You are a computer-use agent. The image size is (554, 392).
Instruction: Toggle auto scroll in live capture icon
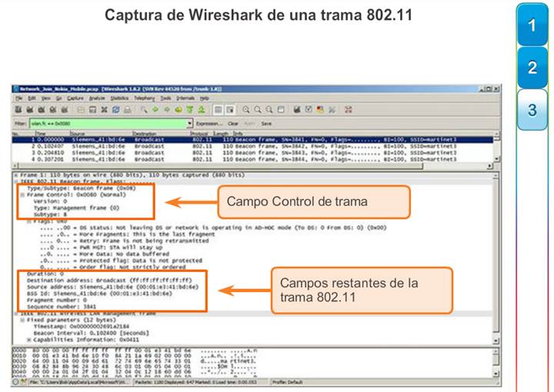click(229, 110)
